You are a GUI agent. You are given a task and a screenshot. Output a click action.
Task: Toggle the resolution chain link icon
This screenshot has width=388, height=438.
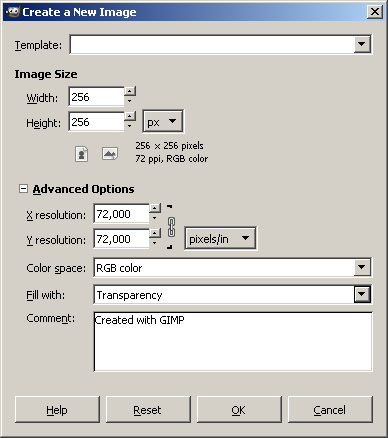(171, 227)
